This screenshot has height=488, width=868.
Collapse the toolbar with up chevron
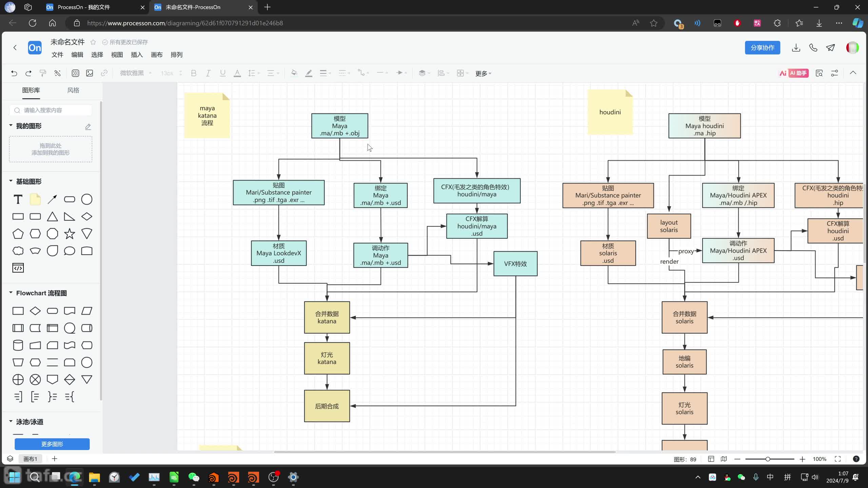(x=853, y=73)
